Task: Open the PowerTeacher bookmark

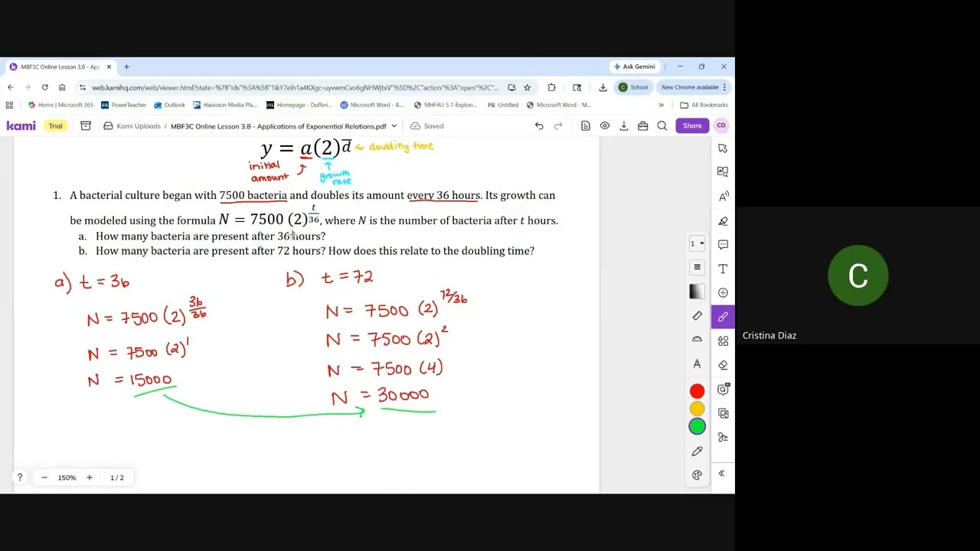Action: [x=124, y=105]
